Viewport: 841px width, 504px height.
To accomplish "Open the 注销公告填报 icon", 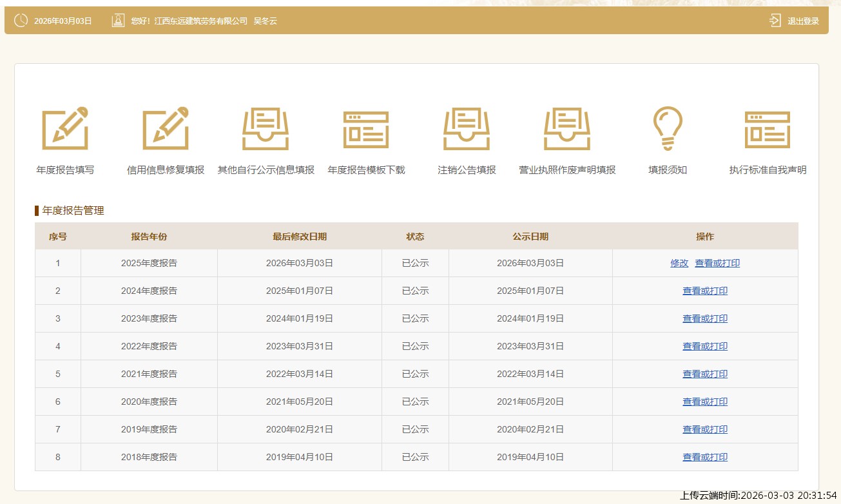I will [x=467, y=128].
